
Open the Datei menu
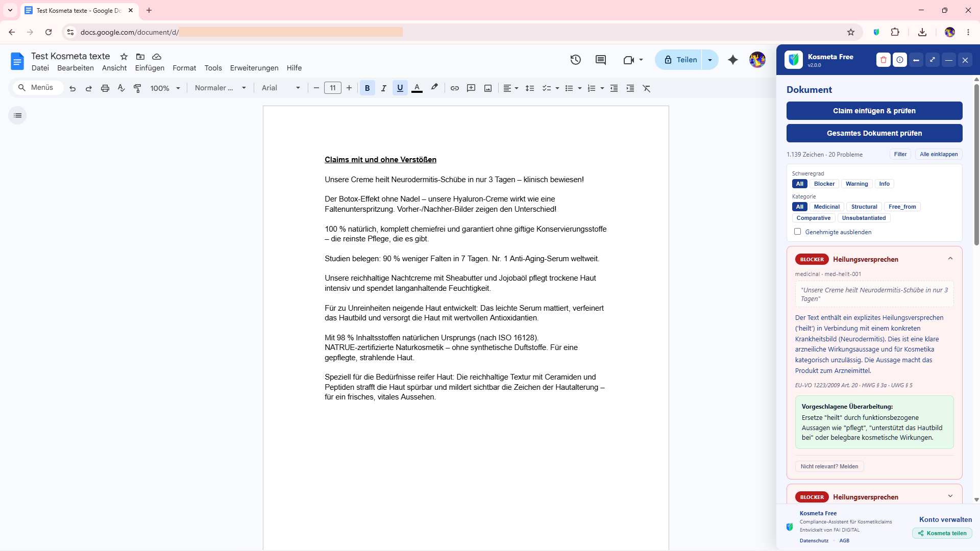[x=40, y=68]
